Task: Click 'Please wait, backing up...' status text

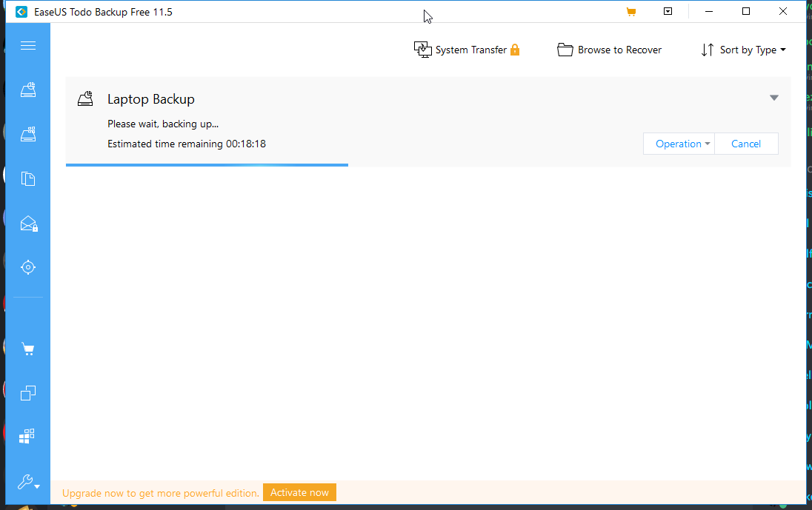Action: 163,124
